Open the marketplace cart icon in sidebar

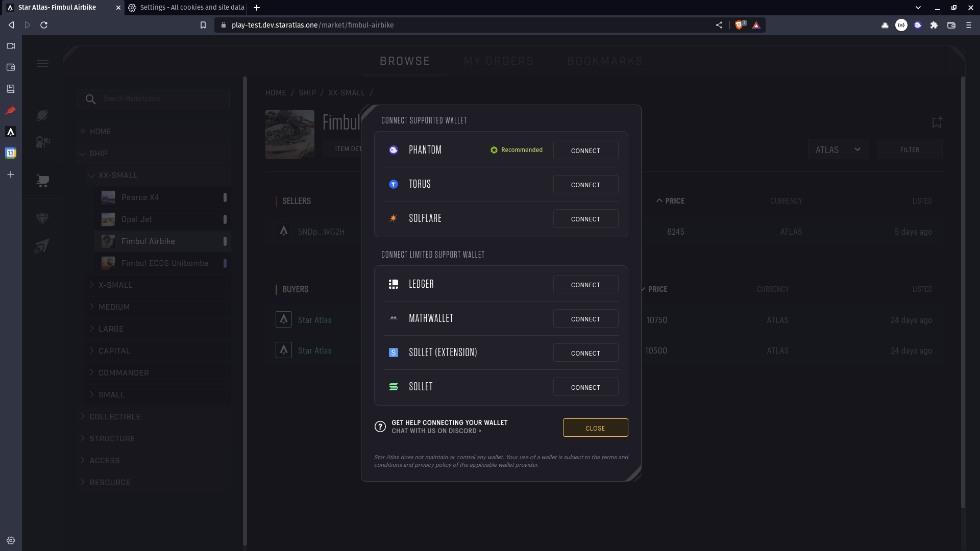coord(43,181)
